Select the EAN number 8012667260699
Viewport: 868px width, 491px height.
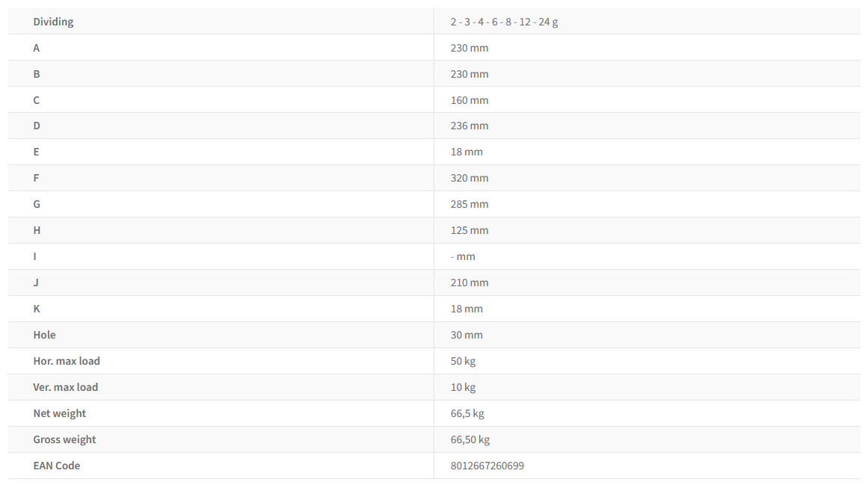click(x=487, y=466)
